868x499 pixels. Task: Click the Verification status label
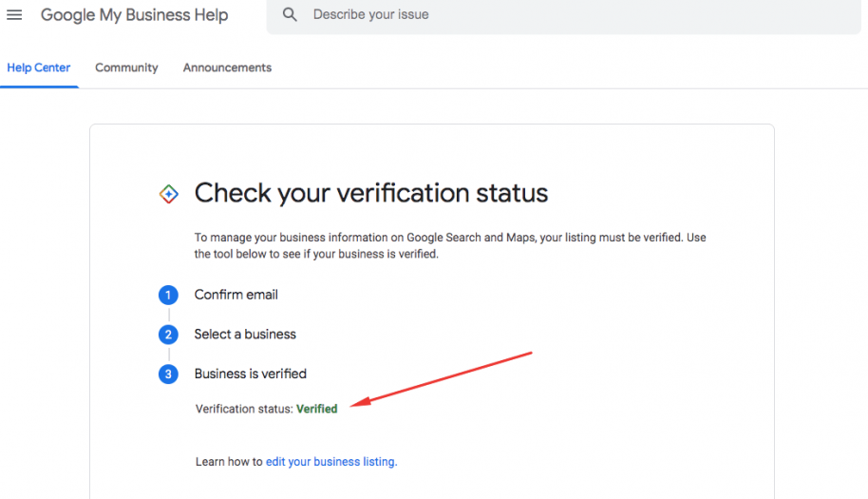coord(244,409)
